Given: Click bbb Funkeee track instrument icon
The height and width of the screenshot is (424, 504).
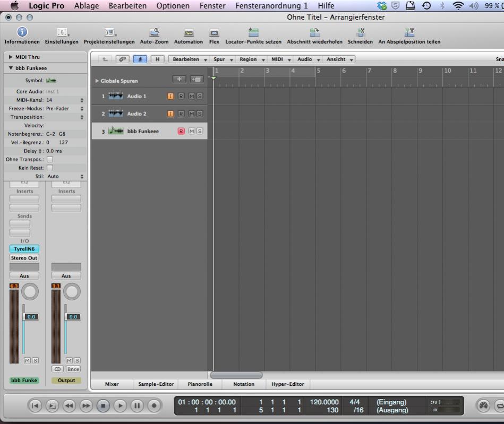Looking at the screenshot, I should [x=116, y=131].
